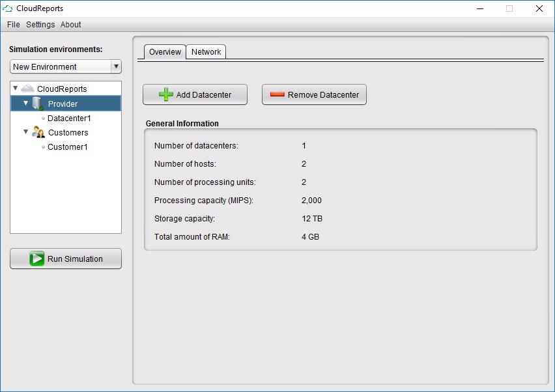This screenshot has width=555, height=392.
Task: Click the Run Simulation button
Action: (x=66, y=259)
